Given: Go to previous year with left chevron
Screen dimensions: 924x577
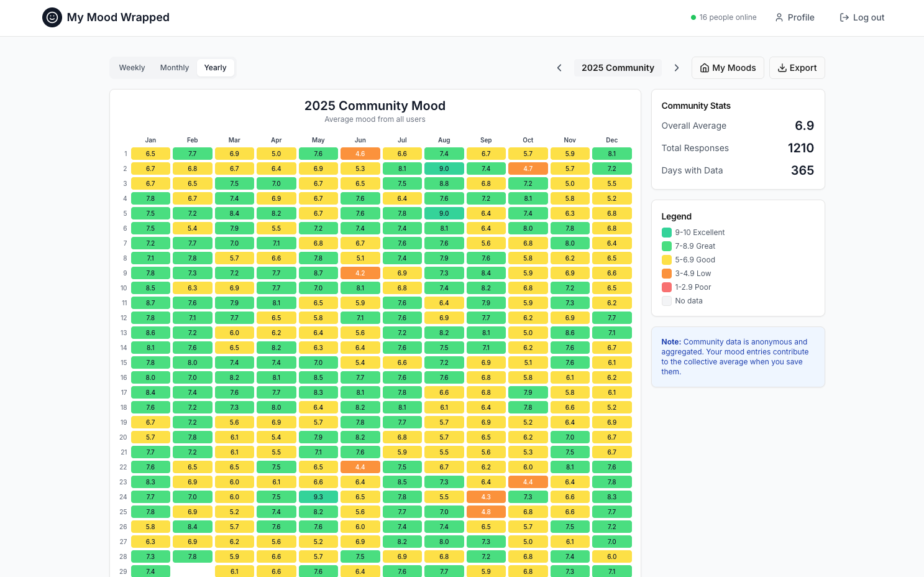Looking at the screenshot, I should [559, 67].
